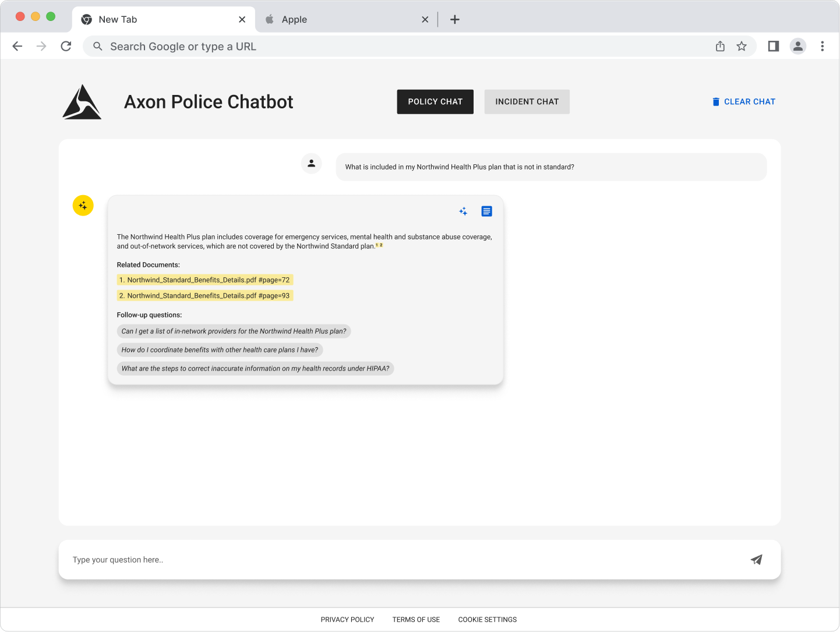840x632 pixels.
Task: Open the Chrome three-dot menu
Action: click(822, 47)
